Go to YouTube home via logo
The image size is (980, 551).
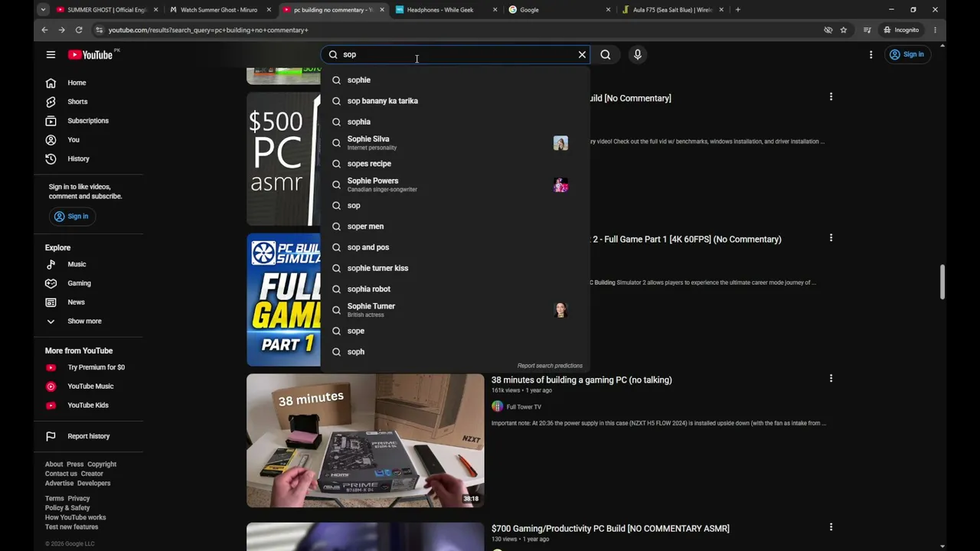(x=90, y=54)
